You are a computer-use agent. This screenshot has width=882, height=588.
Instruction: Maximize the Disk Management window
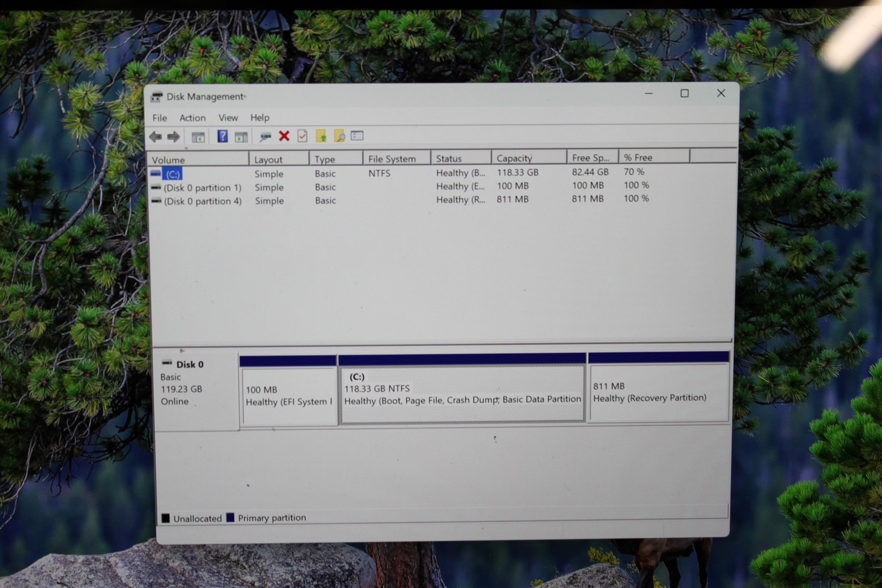pos(685,93)
